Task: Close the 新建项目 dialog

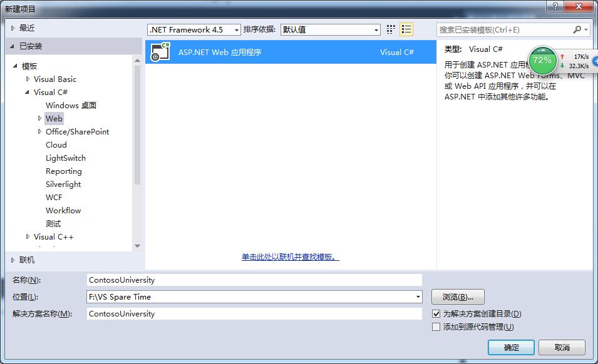Action: coord(579,6)
